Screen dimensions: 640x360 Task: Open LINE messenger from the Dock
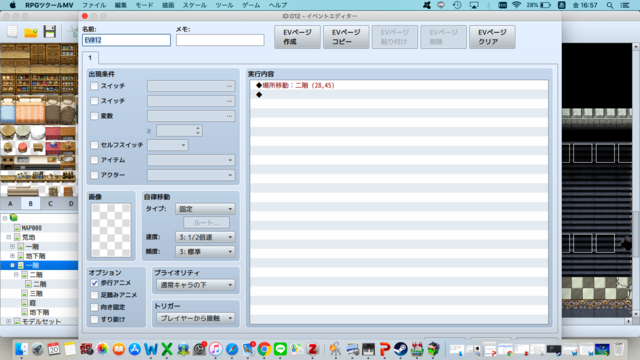pyautogui.click(x=280, y=349)
